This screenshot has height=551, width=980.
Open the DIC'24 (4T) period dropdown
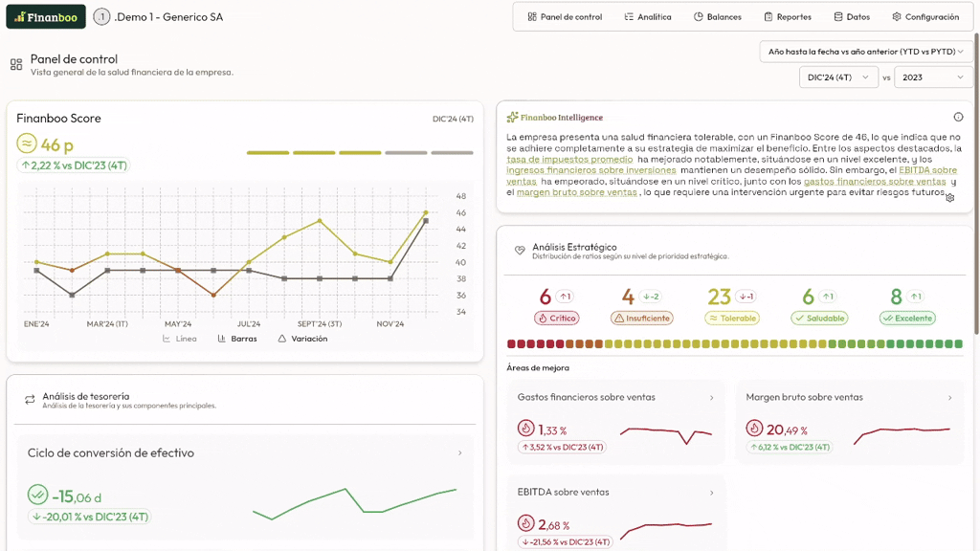838,77
